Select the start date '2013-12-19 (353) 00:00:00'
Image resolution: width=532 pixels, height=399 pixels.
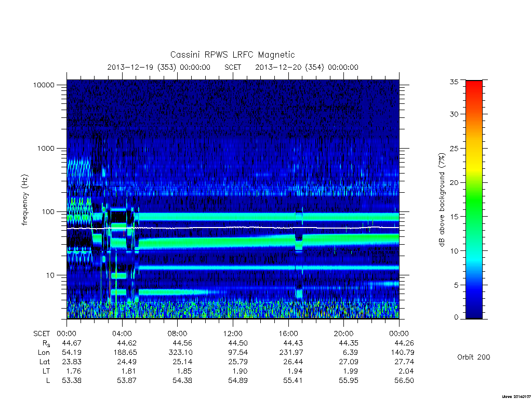tap(159, 67)
